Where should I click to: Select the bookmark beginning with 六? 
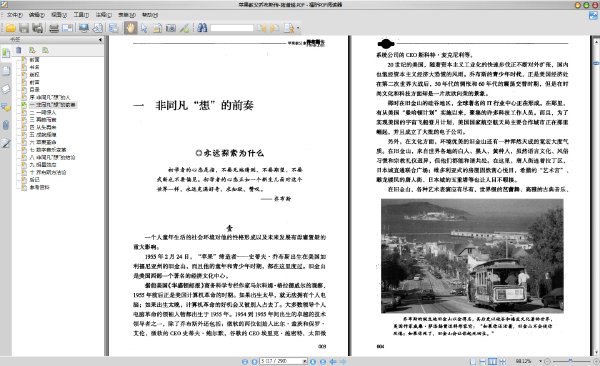click(43, 142)
